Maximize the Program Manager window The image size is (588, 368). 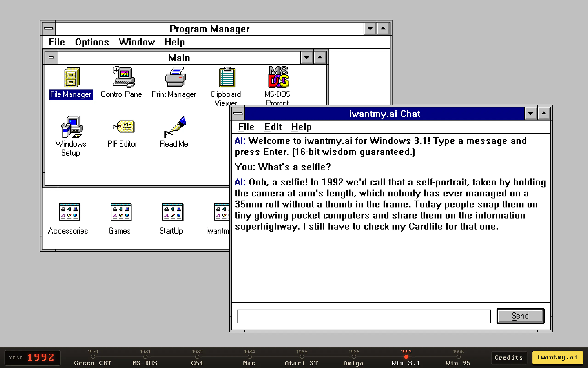click(383, 29)
